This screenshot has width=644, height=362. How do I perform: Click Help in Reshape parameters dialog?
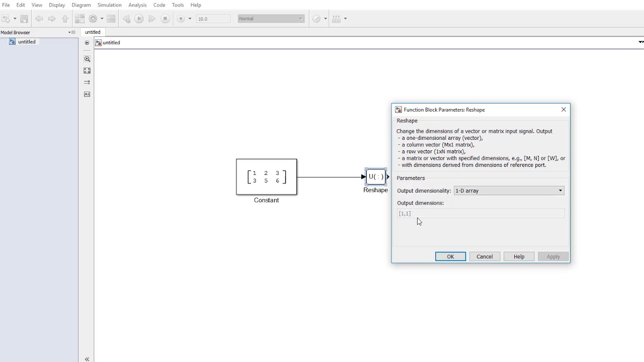pos(519,256)
